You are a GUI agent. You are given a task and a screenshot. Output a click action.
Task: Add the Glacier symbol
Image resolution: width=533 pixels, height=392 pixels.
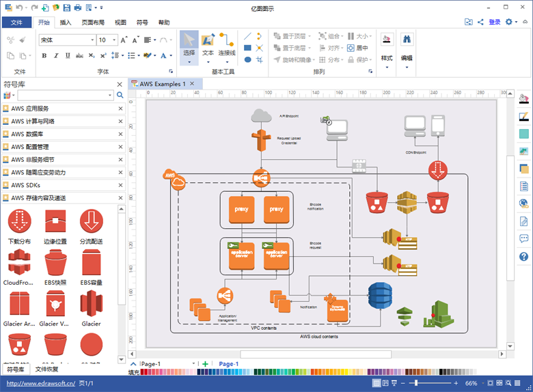pos(91,303)
